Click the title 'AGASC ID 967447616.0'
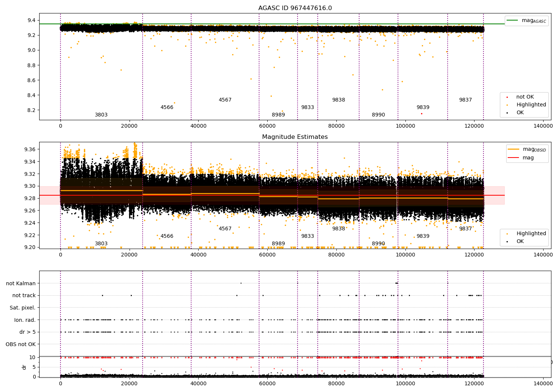 (295, 8)
